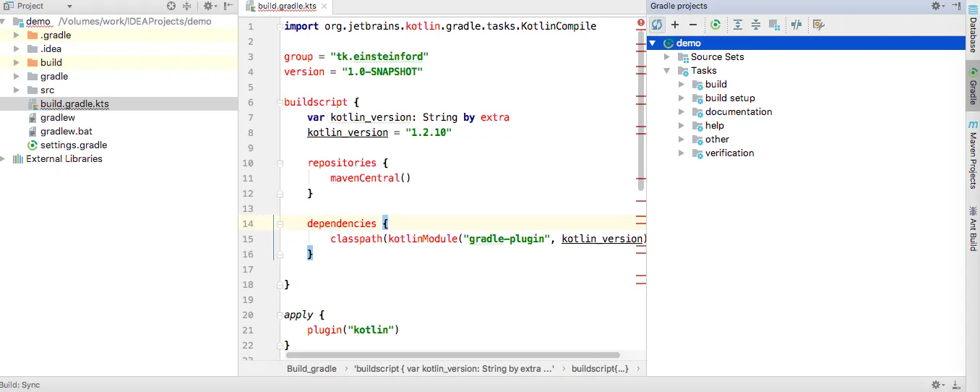Hide the Gradle projects panel
Image resolution: width=980 pixels, height=392 pixels.
click(956, 6)
